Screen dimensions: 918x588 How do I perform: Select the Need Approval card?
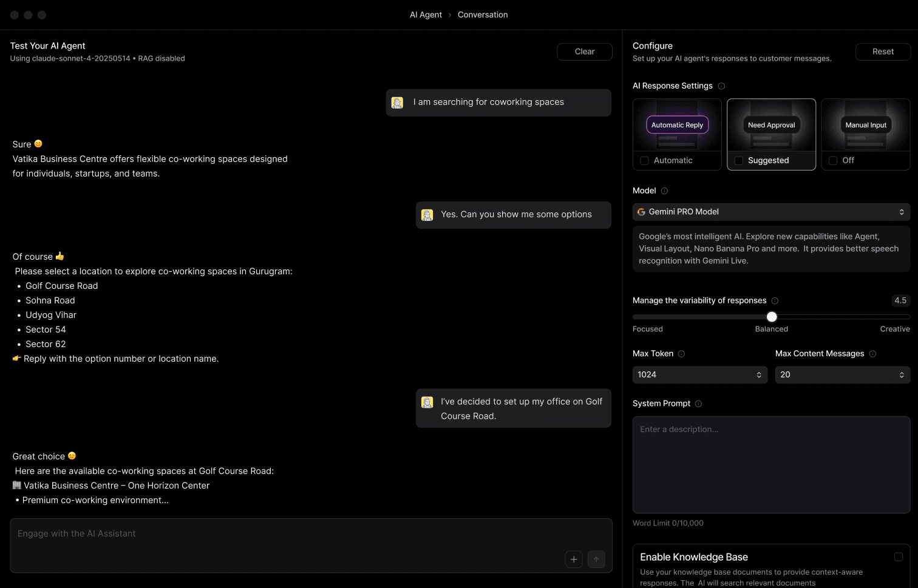coord(772,134)
